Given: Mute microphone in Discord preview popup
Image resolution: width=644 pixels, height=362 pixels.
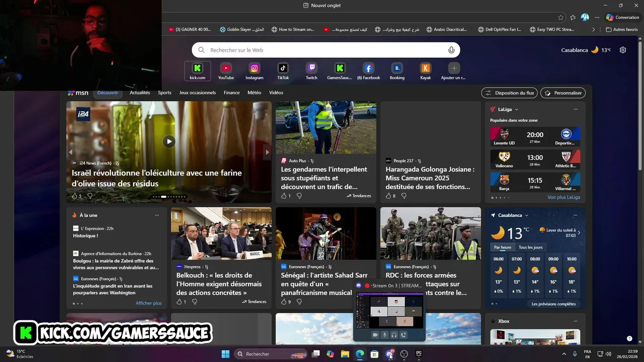Looking at the screenshot, I should click(384, 335).
